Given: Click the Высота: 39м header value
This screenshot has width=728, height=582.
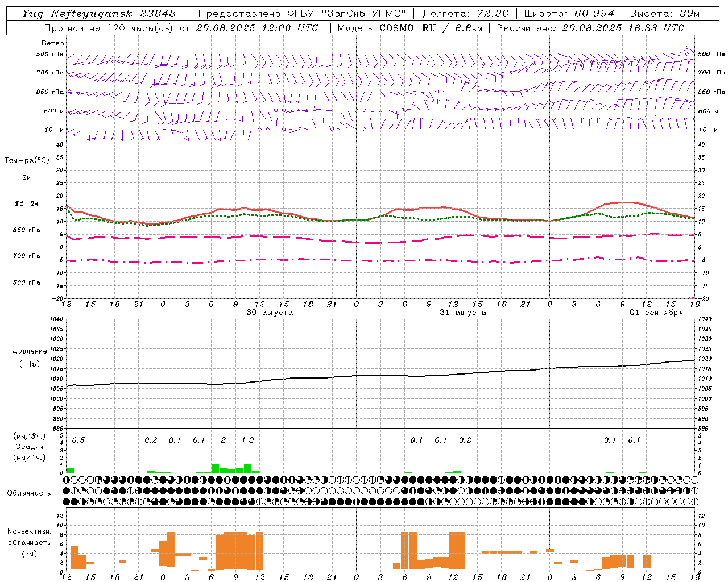Looking at the screenshot, I should [665, 14].
